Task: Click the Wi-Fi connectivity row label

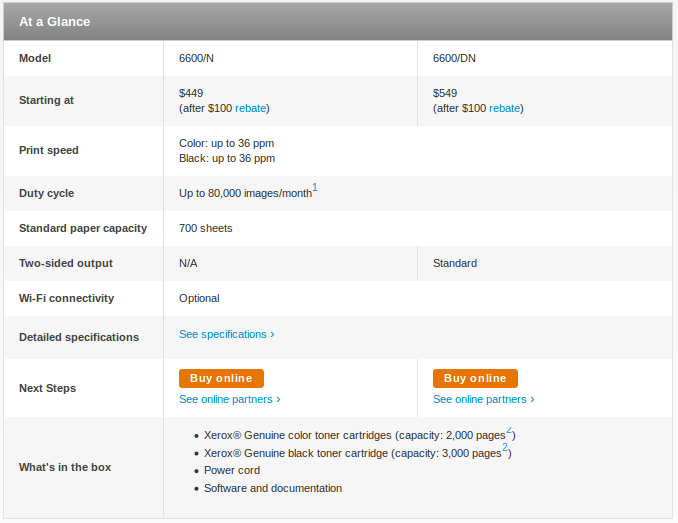Action: point(66,298)
